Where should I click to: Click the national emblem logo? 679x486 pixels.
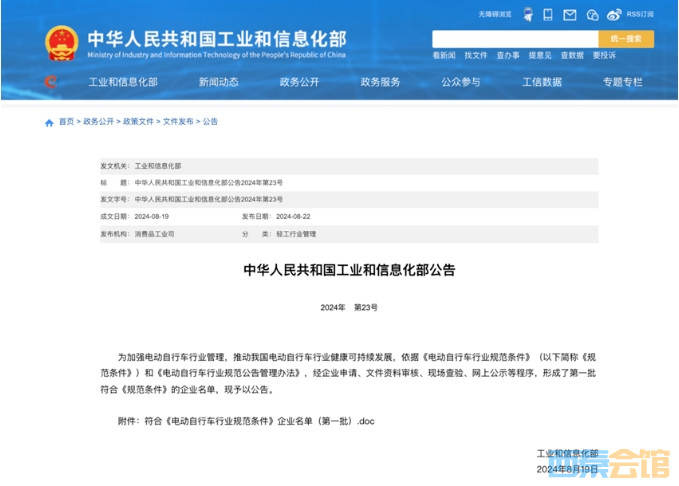[61, 43]
